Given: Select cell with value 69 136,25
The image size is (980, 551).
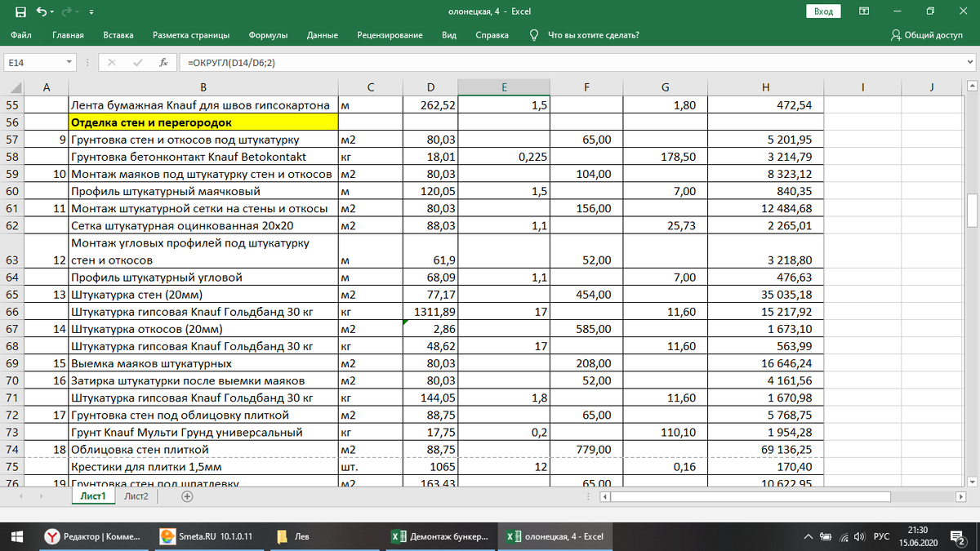Looking at the screenshot, I should 765,449.
